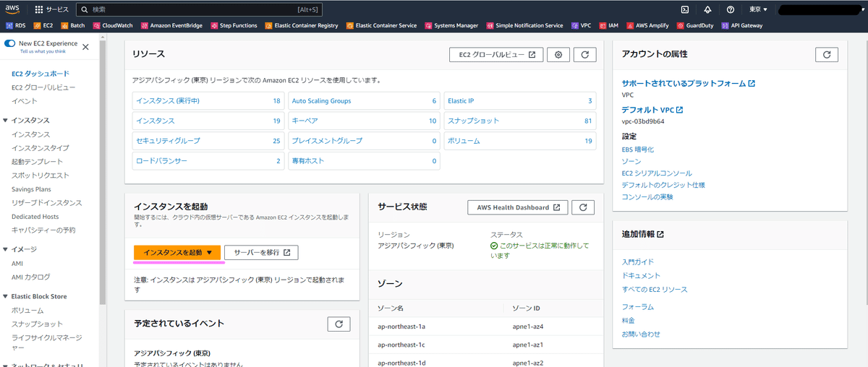Click the EC2 グローバルビュー button
Screen dimensions: 868x367
495,54
